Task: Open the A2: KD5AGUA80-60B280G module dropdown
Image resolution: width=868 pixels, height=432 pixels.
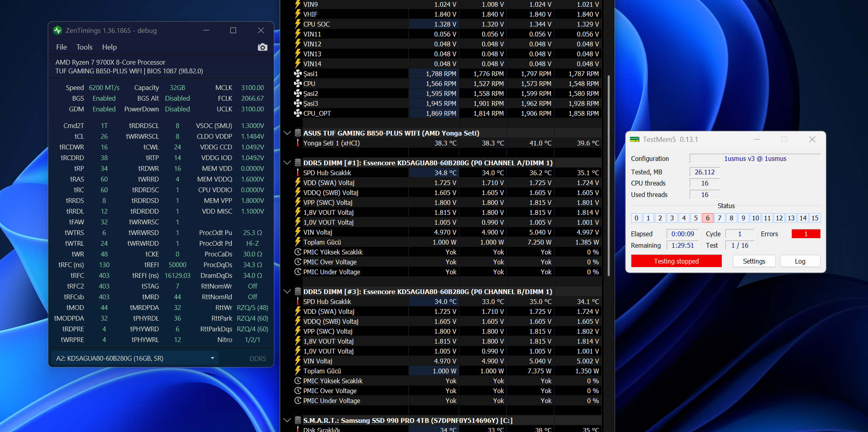Action: click(x=135, y=358)
